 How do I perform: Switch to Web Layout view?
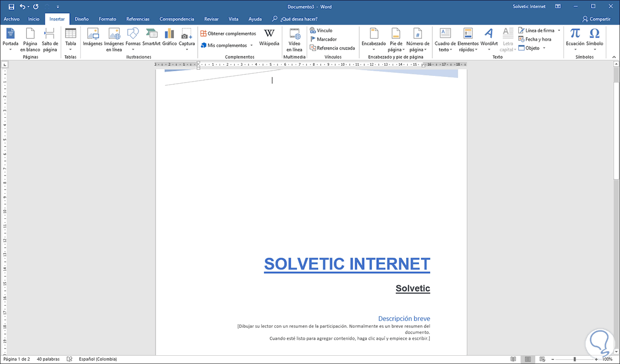pyautogui.click(x=541, y=359)
